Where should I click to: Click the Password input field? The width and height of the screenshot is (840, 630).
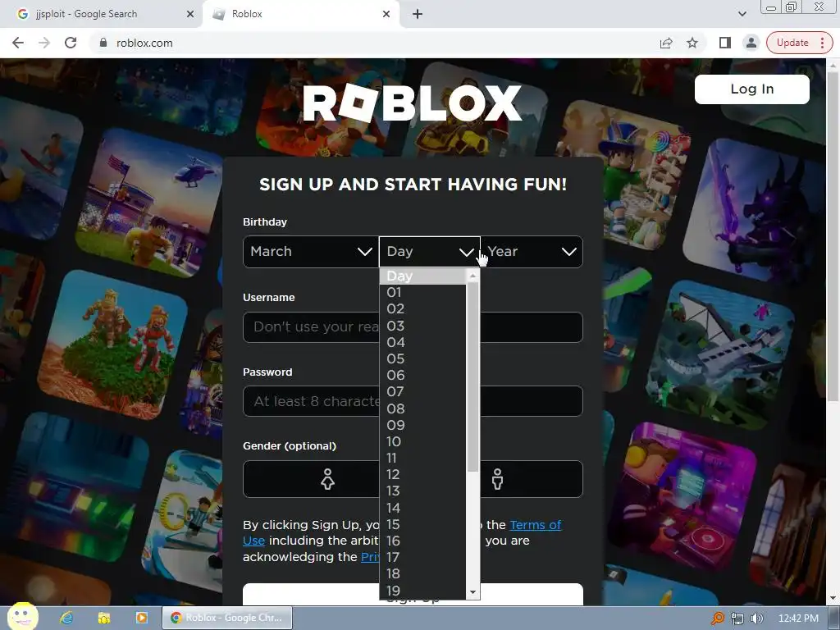[x=413, y=401]
